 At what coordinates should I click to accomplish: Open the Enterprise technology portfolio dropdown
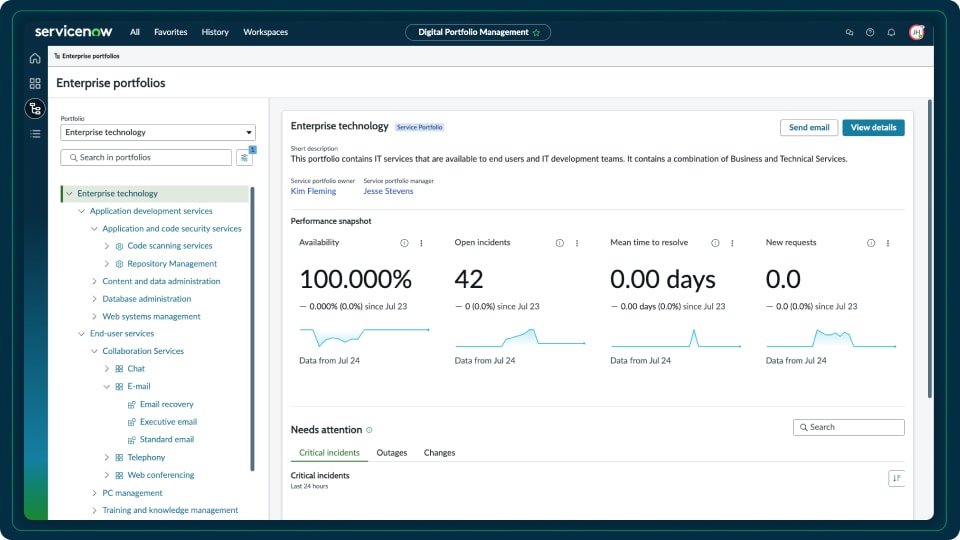click(x=158, y=132)
